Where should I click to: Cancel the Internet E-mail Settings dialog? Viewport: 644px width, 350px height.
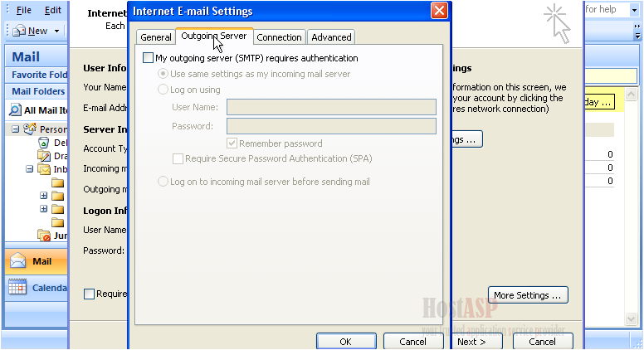[x=412, y=342]
